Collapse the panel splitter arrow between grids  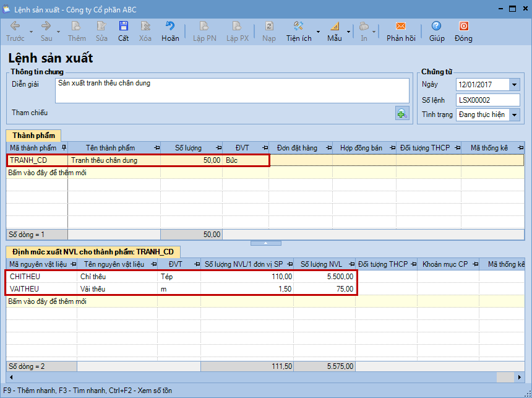pos(265,243)
